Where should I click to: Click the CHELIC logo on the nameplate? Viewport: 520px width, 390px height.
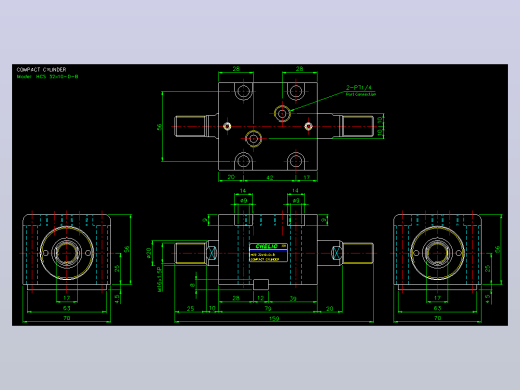266,246
